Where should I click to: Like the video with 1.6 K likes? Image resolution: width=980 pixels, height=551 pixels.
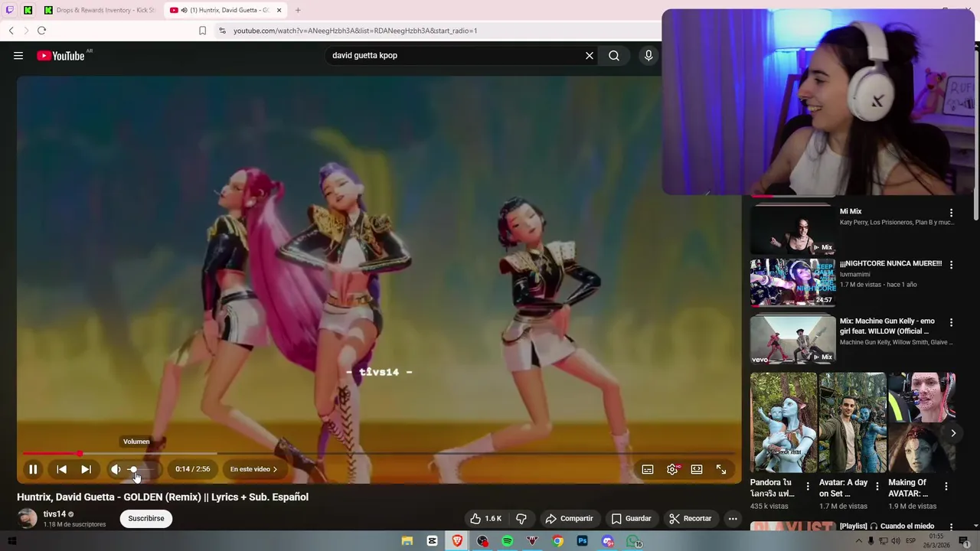(485, 518)
